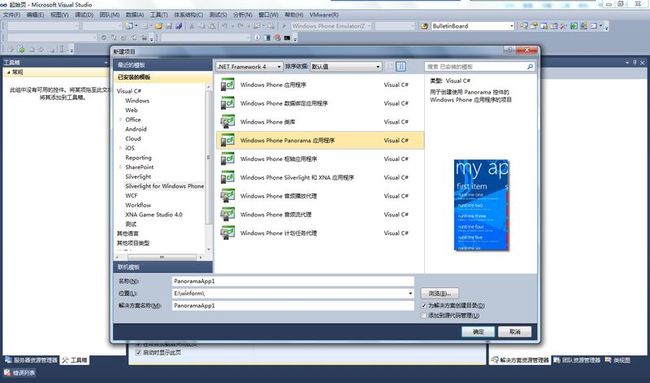Select Silverlight for Windows Phone category
Viewport: 650px width, 383px height.
[164, 186]
